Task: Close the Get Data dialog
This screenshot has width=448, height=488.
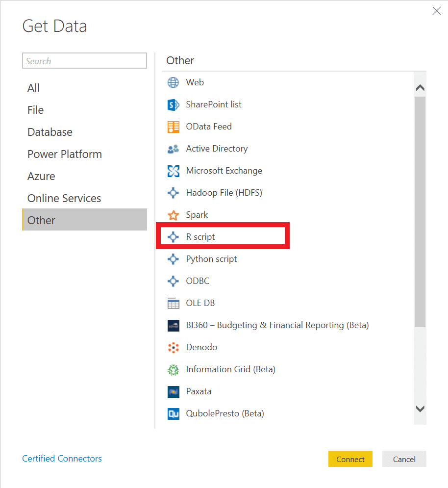Action: tap(437, 11)
